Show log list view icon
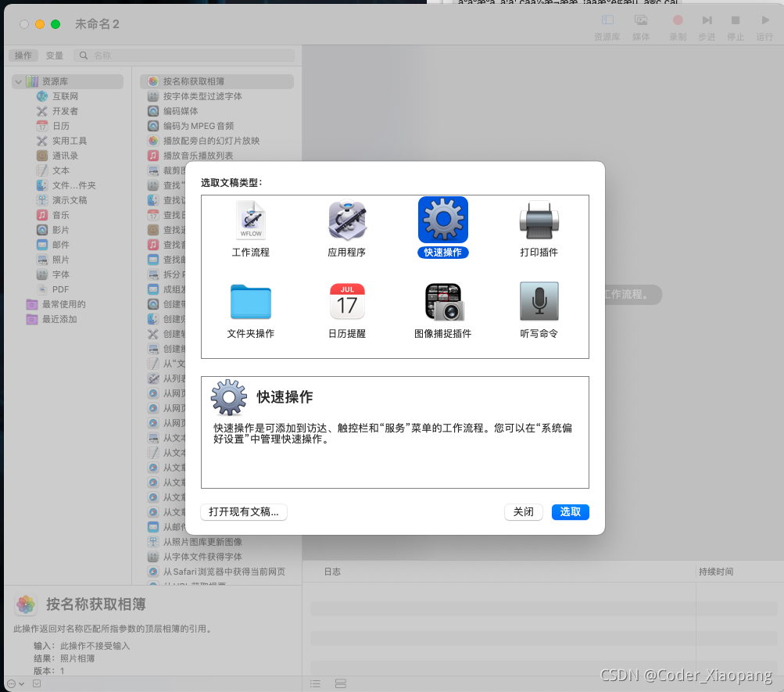 [315, 683]
